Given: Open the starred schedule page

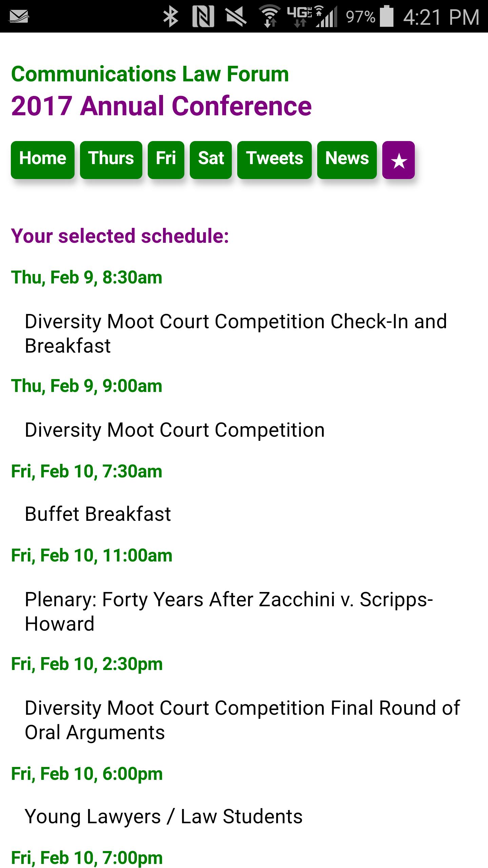Looking at the screenshot, I should pos(398,160).
